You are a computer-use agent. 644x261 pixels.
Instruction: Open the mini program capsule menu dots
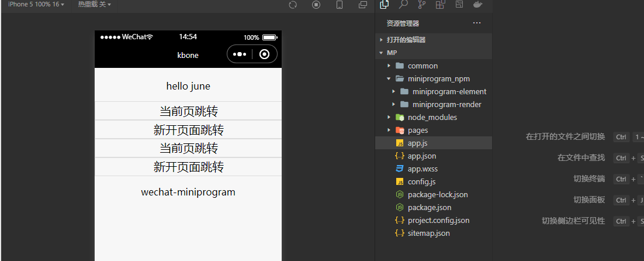tap(240, 54)
